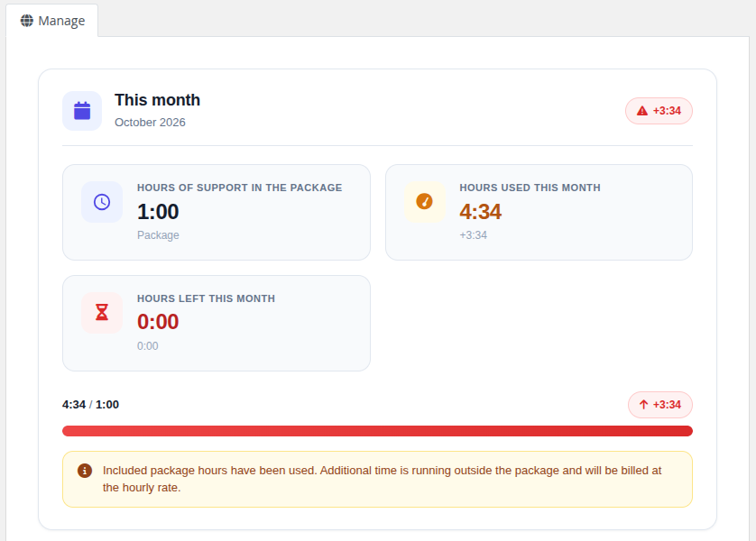Select the Hours of Support in the Package card
The image size is (756, 541).
[217, 213]
